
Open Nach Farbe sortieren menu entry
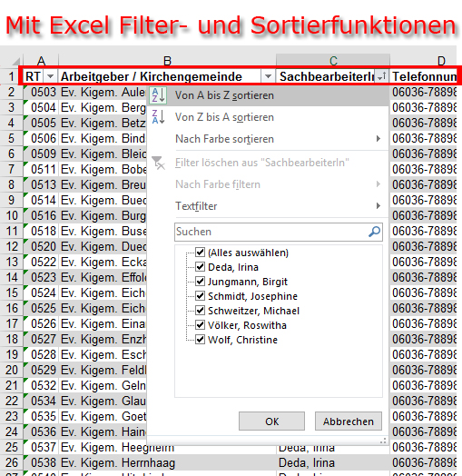pos(268,139)
